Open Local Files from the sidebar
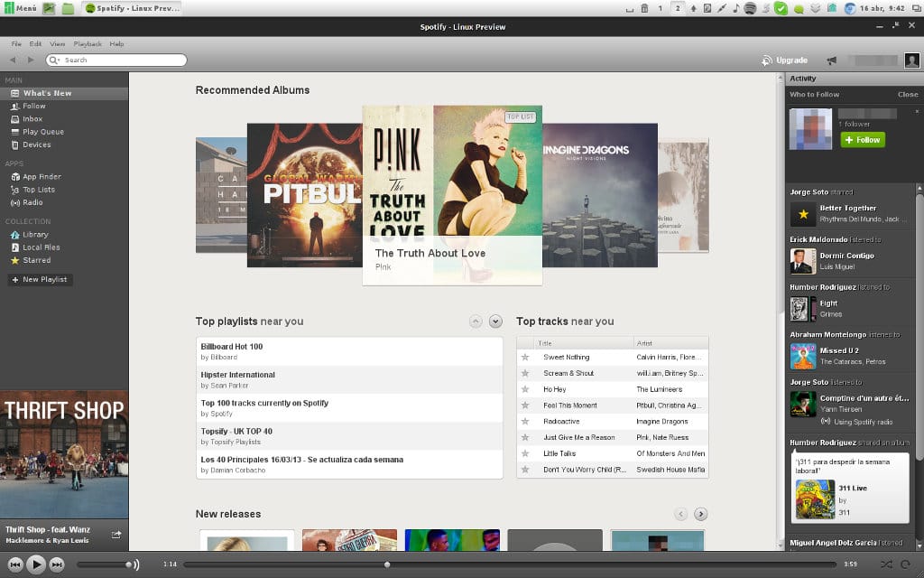 42,247
